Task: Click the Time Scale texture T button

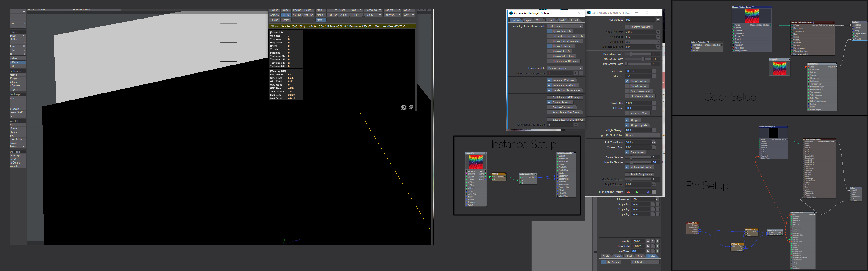Action: (657, 246)
